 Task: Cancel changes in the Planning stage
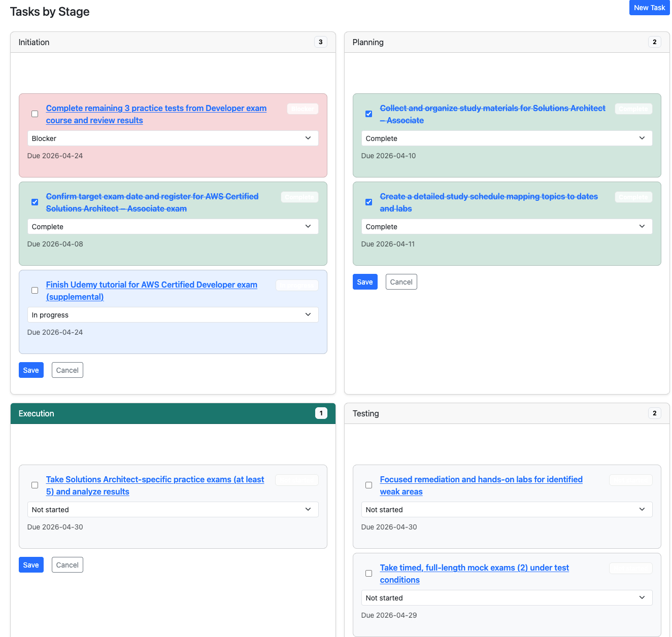point(401,281)
